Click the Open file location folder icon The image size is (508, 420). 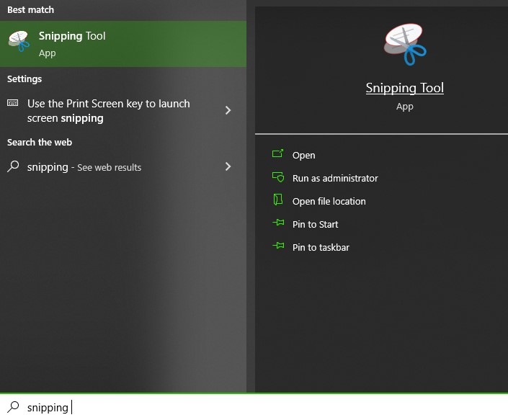(278, 200)
